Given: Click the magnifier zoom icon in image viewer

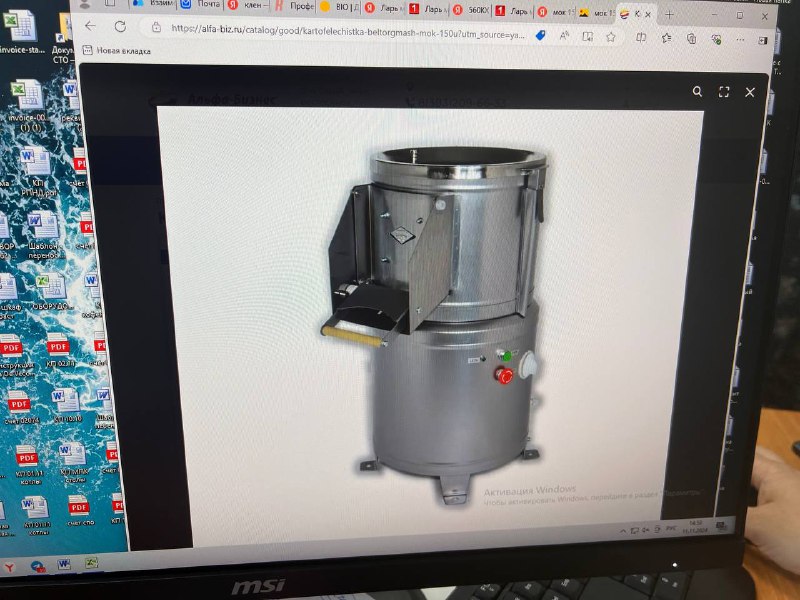Looking at the screenshot, I should point(697,91).
